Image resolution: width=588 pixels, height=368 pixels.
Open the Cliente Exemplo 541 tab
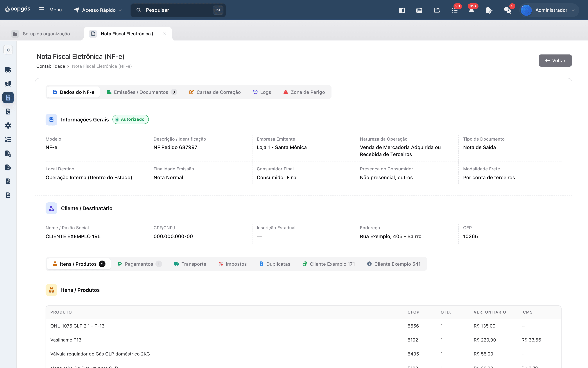(394, 264)
